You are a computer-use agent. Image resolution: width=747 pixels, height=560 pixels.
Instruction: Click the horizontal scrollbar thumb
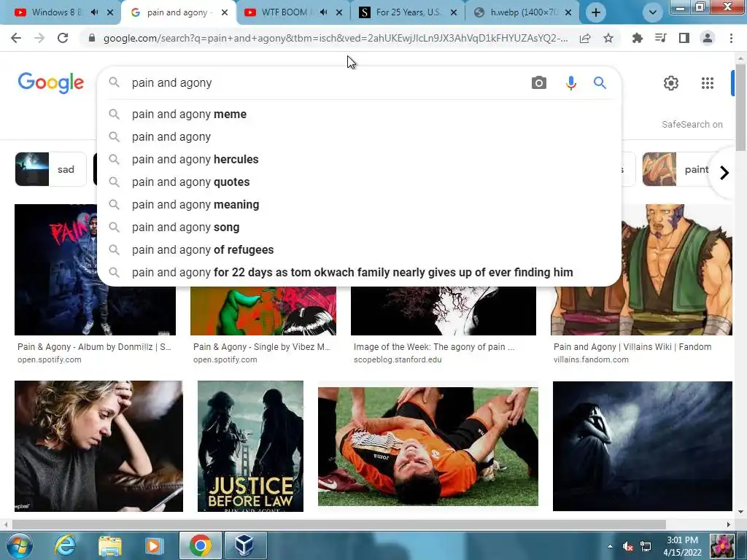tap(338, 524)
